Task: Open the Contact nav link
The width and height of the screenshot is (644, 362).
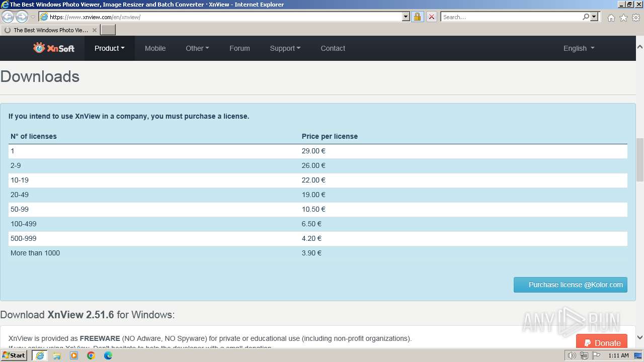Action: point(333,48)
